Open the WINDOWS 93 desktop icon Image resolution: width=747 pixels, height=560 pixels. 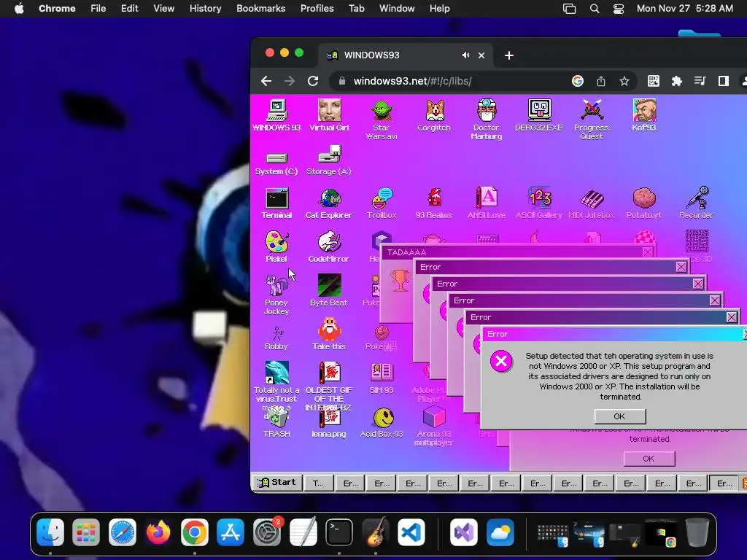click(x=276, y=114)
